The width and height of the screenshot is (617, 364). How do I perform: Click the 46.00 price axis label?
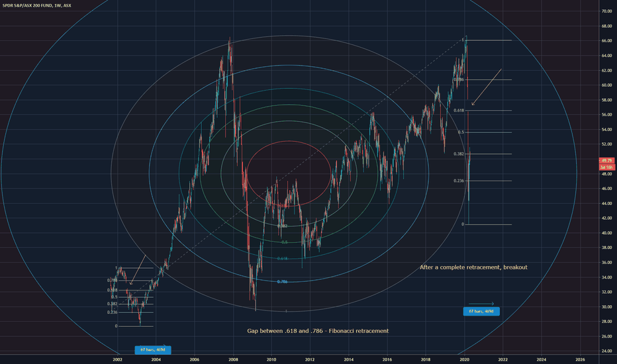(x=606, y=189)
